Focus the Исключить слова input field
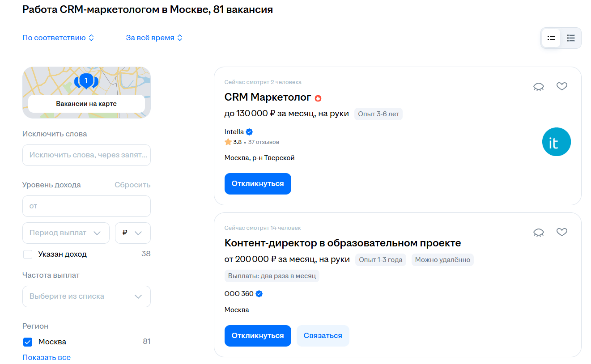The image size is (591, 364). coord(86,155)
